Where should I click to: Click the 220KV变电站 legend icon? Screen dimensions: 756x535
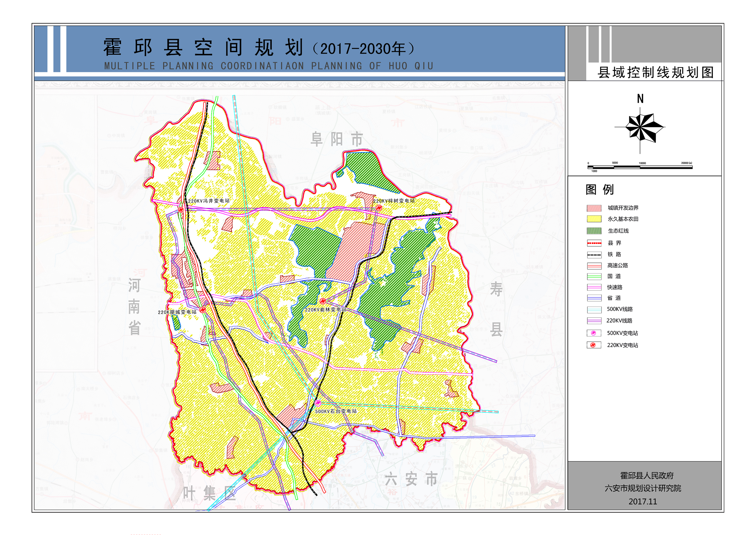[594, 345]
